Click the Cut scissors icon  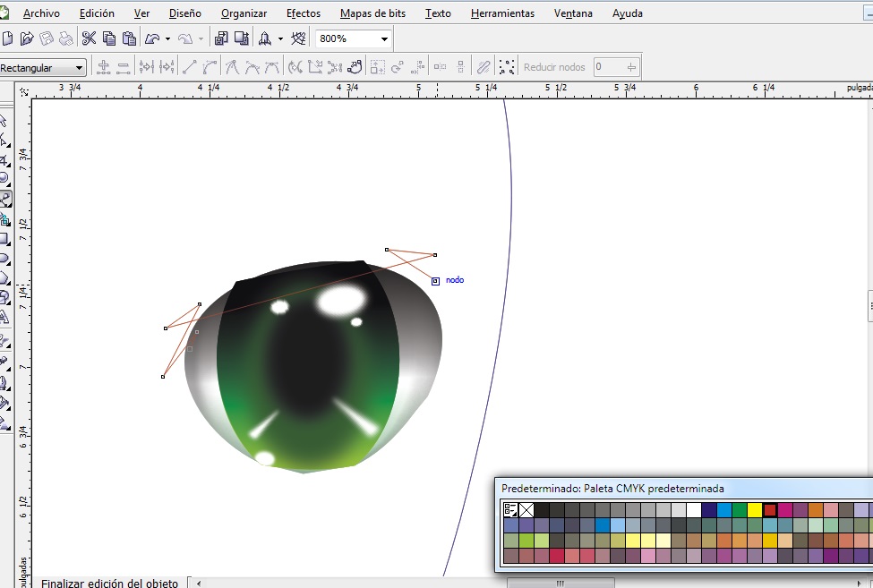[89, 38]
